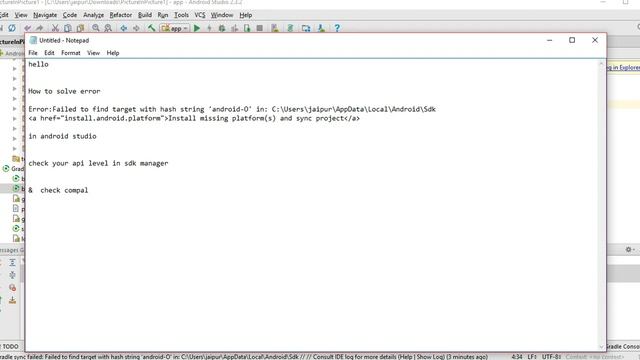Click the Run with coverage icon in Android Studio
The width and height of the screenshot is (640, 360).
pos(235,28)
